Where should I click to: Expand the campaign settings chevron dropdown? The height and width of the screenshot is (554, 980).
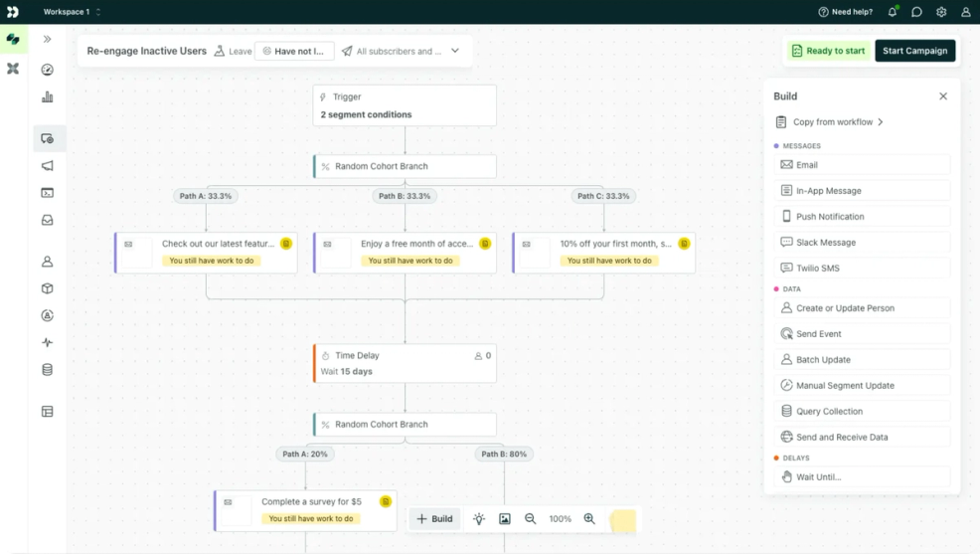[x=455, y=51]
